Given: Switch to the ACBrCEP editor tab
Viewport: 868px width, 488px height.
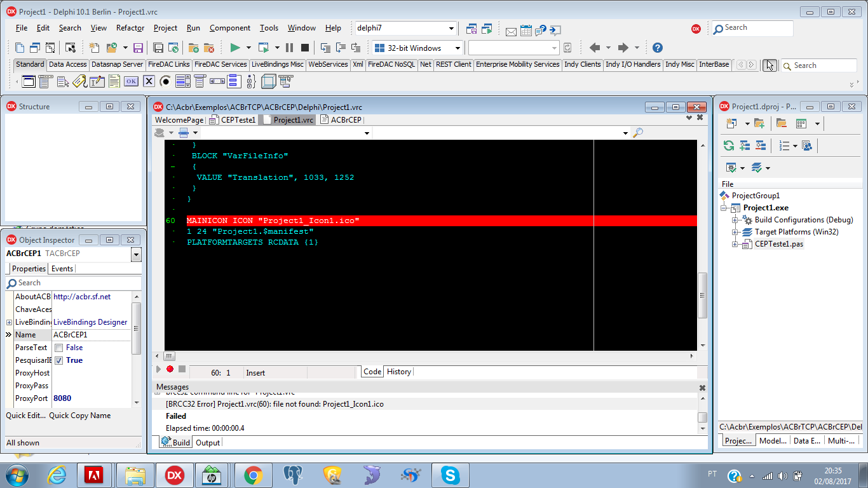Looking at the screenshot, I should [x=341, y=119].
